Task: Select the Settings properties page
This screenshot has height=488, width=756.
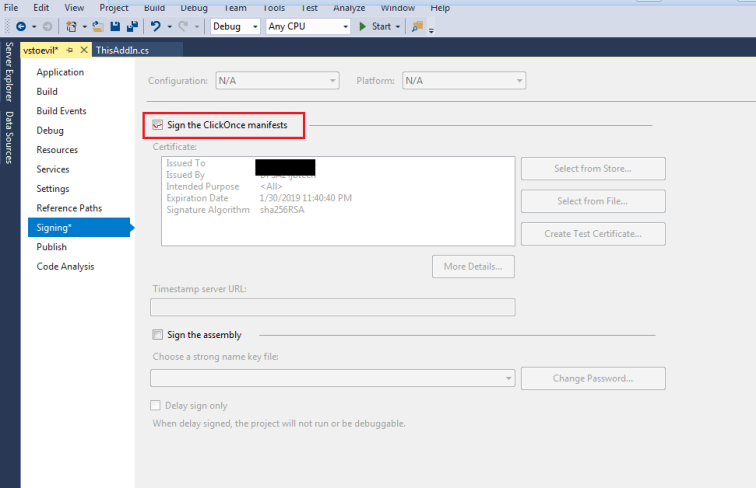Action: click(53, 189)
